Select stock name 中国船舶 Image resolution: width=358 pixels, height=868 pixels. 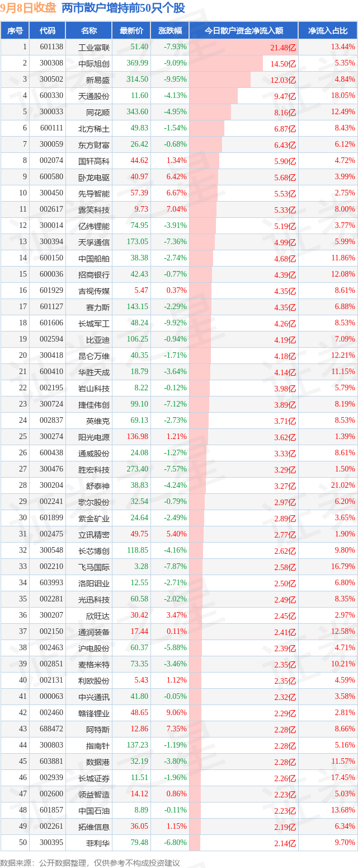pyautogui.click(x=94, y=258)
